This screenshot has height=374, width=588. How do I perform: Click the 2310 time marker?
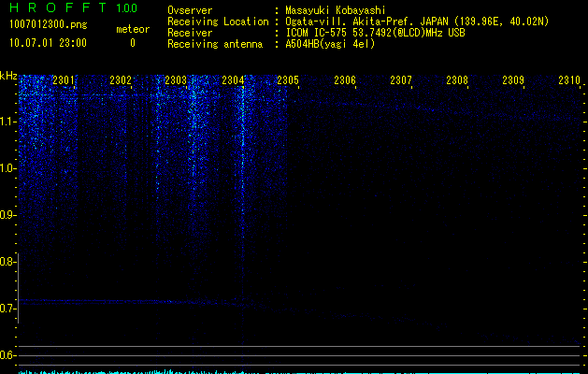569,79
